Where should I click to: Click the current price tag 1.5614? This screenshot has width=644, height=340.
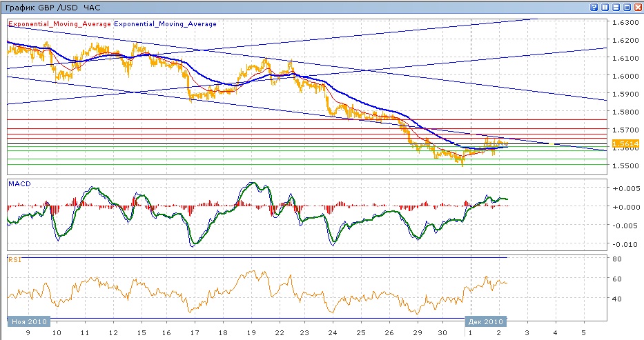click(625, 143)
